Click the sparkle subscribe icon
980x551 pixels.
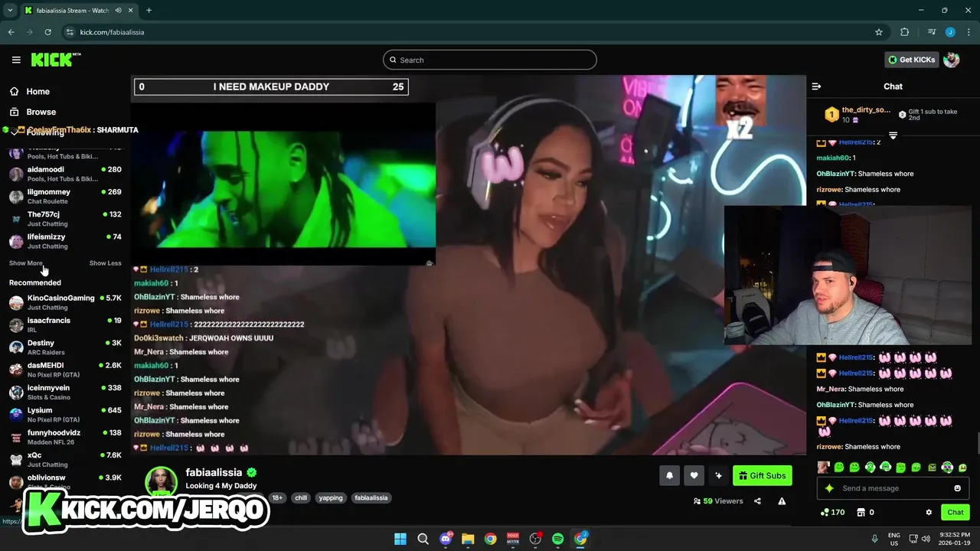point(718,475)
